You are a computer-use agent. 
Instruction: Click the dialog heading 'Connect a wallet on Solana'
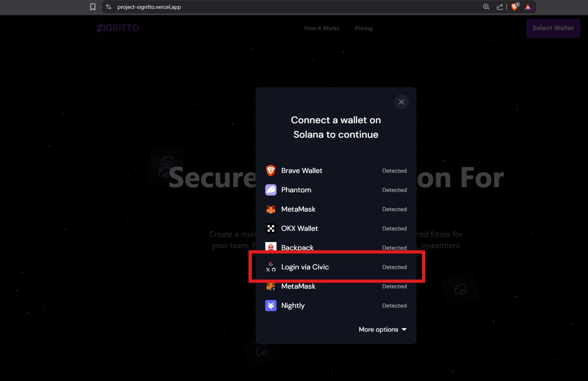[336, 127]
